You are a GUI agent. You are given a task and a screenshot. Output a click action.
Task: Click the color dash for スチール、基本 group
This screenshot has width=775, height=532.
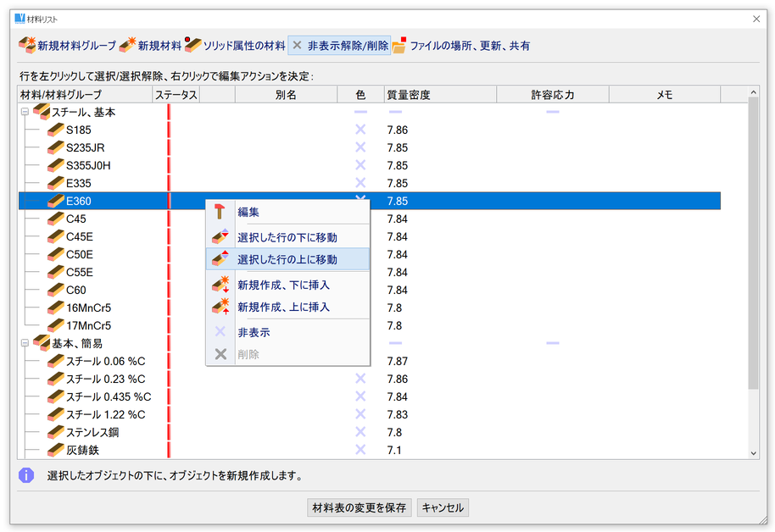pos(360,112)
